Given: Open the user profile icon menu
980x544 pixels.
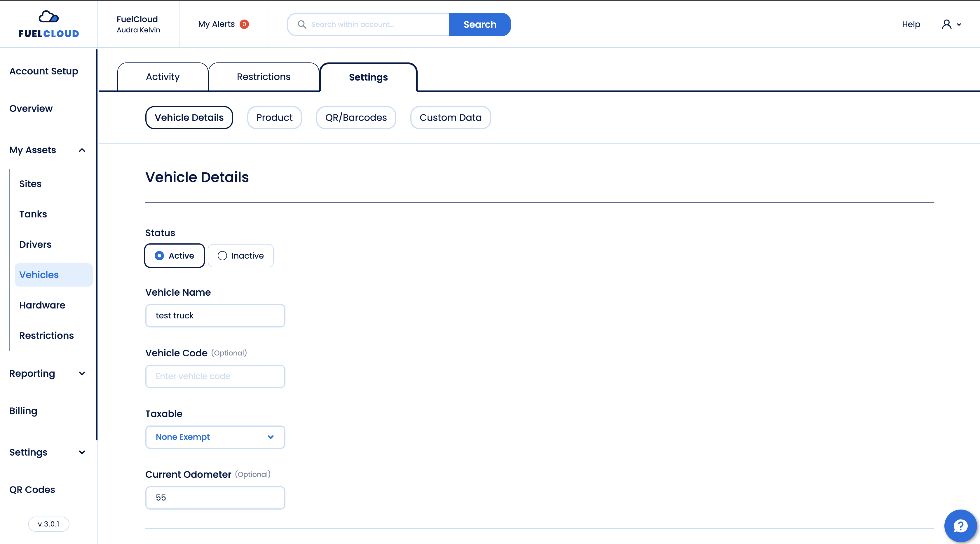Looking at the screenshot, I should (x=946, y=24).
